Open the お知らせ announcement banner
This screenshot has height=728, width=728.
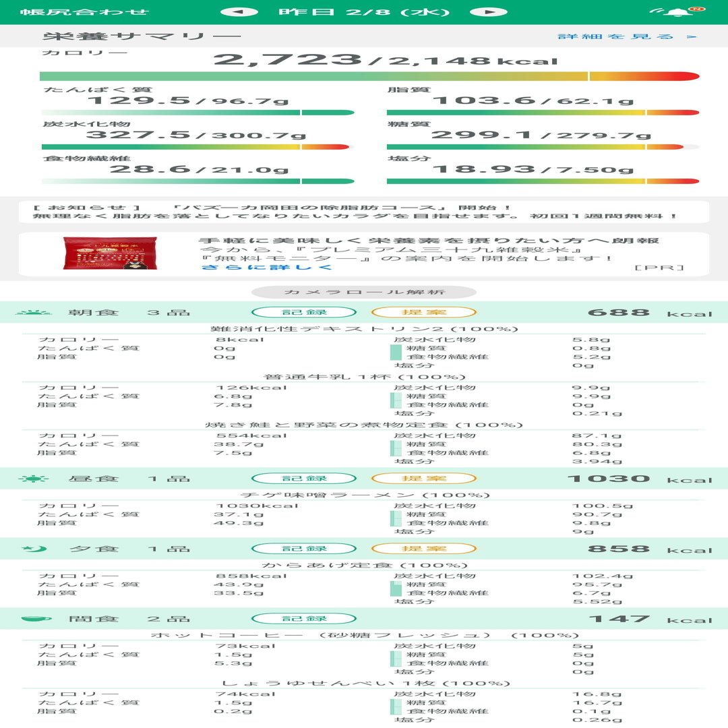coord(364,212)
